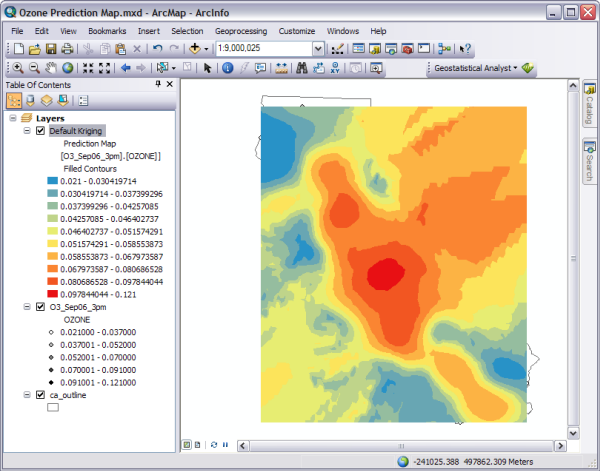Open the File menu
The width and height of the screenshot is (600, 471).
click(x=17, y=31)
